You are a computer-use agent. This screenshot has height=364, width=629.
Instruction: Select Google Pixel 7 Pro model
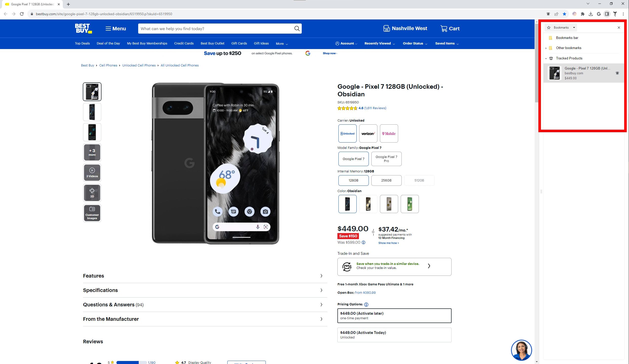(x=387, y=159)
